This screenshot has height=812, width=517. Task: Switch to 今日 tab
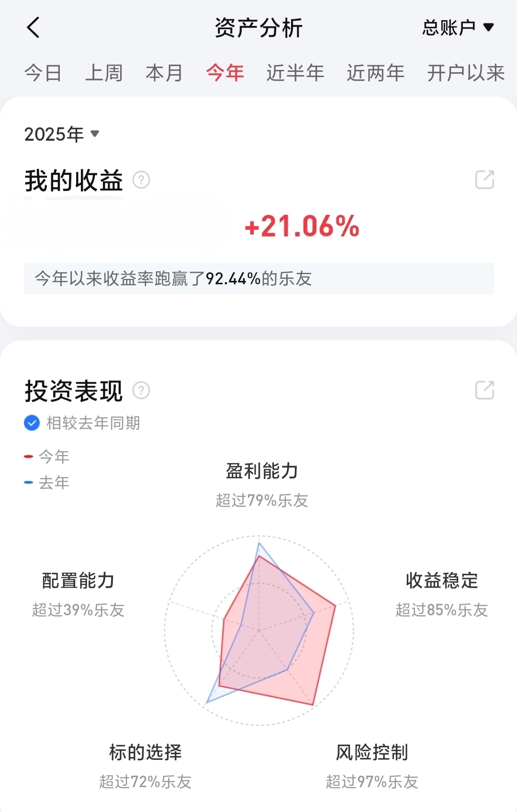[x=43, y=73]
